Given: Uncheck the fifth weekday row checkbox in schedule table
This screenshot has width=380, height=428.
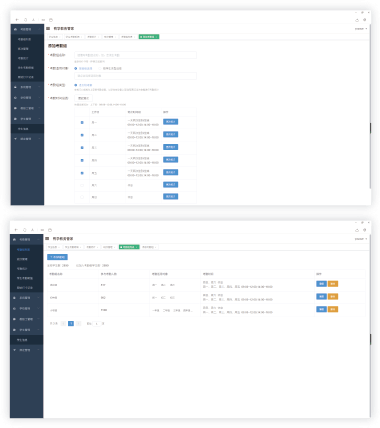Looking at the screenshot, I should tap(82, 173).
